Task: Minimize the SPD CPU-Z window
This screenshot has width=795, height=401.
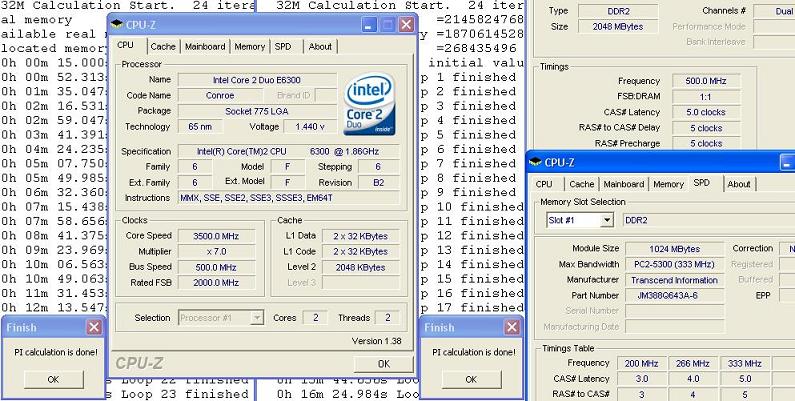Action: pos(787,163)
